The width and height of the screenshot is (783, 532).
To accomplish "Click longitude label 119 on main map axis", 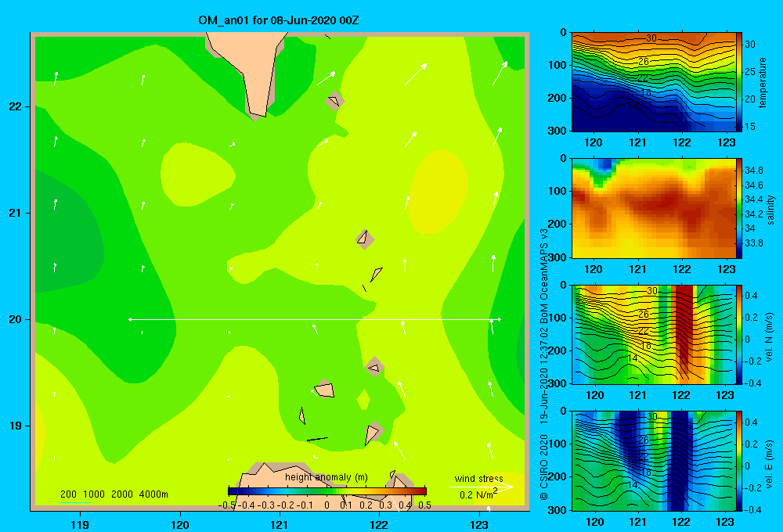I will [x=81, y=524].
